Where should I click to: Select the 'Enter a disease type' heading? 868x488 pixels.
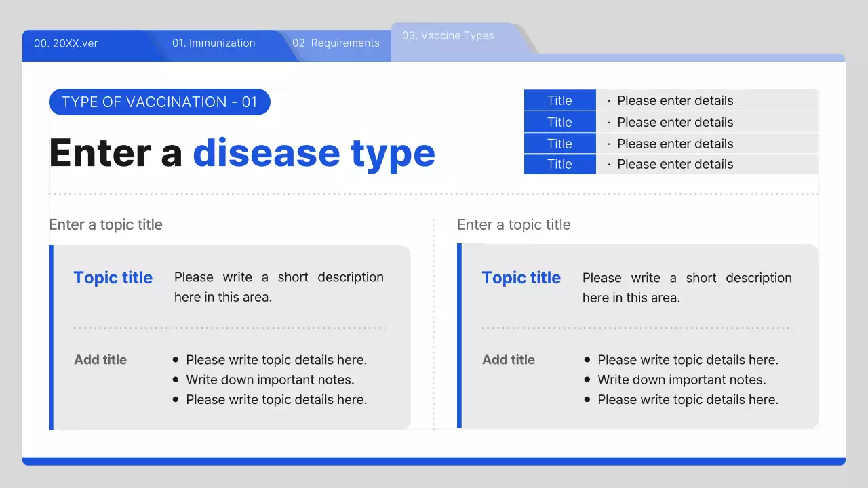[242, 152]
